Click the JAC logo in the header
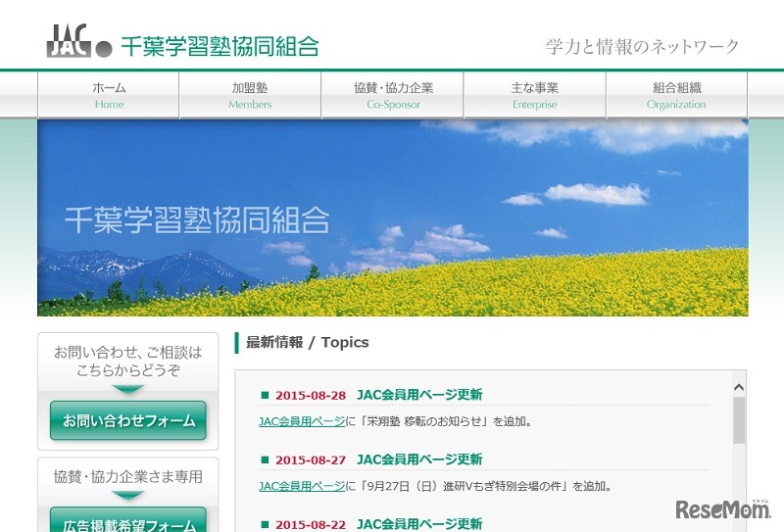Viewport: 784px width, 532px height. pyautogui.click(x=78, y=41)
